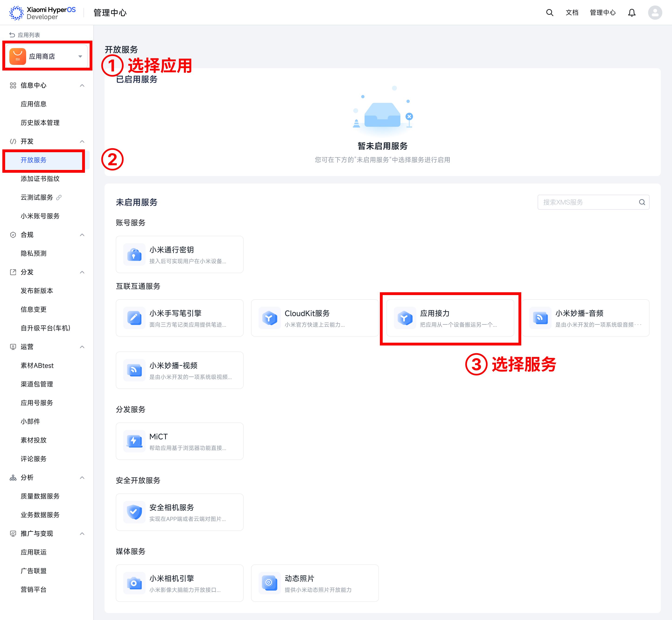This screenshot has height=620, width=672.
Task: Select the 小米手写笔引擎 pen icon
Action: 134,318
